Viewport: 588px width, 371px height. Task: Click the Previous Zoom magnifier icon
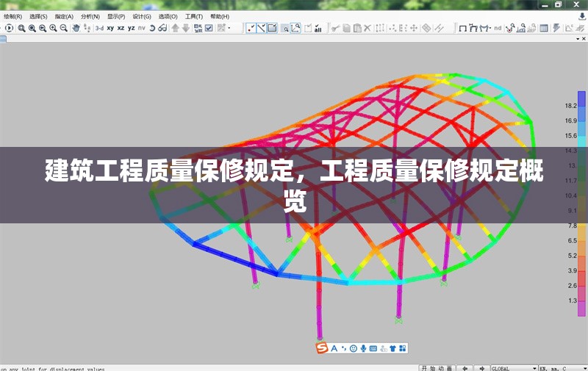coord(43,28)
